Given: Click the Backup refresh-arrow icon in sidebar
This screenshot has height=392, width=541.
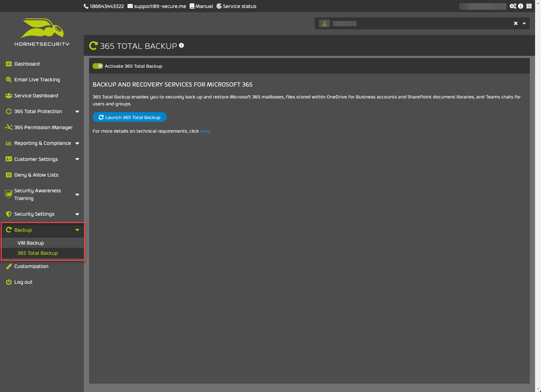Looking at the screenshot, I should (9, 230).
